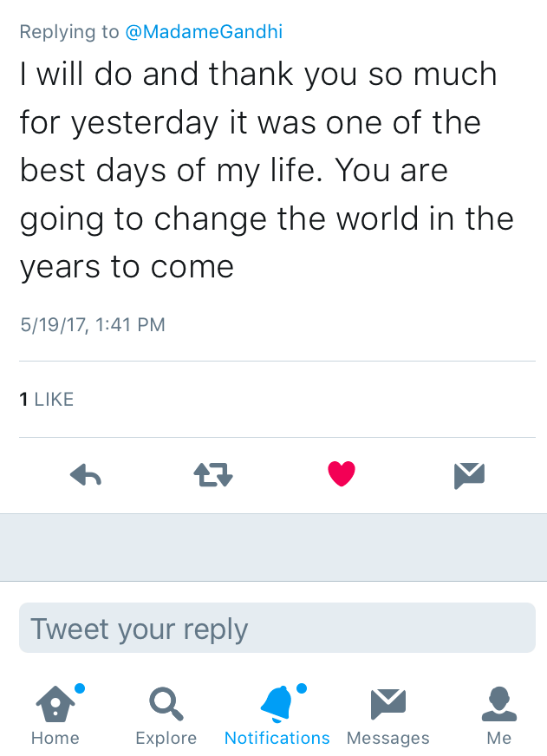Click the 5/19/17, 1:41 PM timestamp
The height and width of the screenshot is (756, 547).
[x=92, y=325]
